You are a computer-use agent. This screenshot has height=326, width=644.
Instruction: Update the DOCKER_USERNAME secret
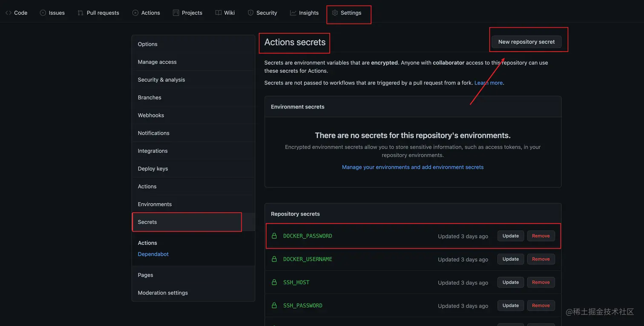(511, 259)
